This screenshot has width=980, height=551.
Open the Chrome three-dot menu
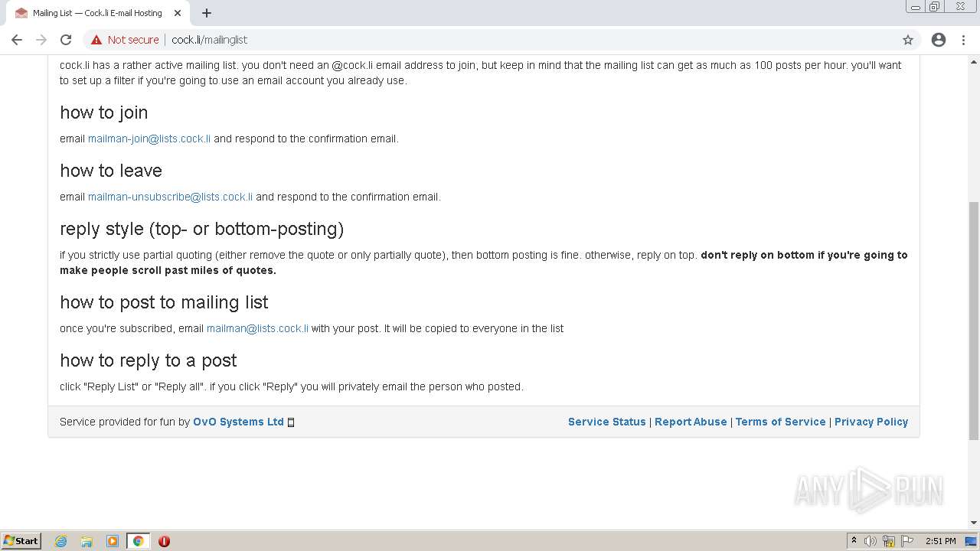[963, 40]
